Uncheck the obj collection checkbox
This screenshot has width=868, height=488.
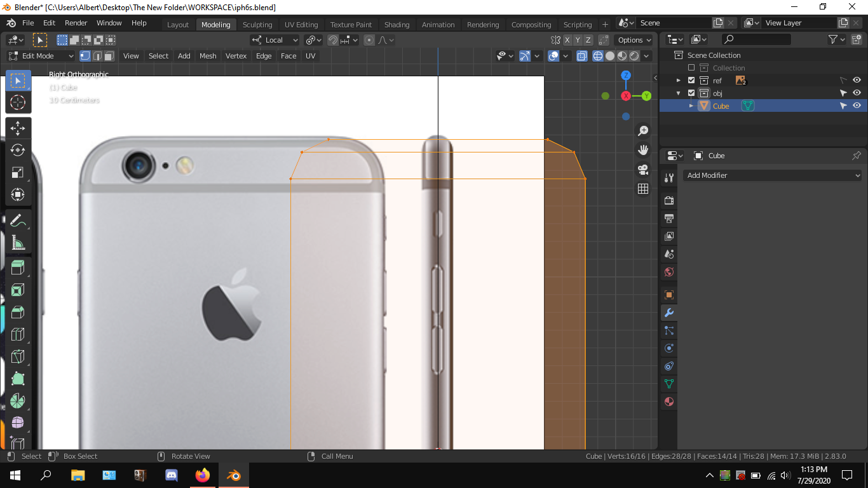691,93
